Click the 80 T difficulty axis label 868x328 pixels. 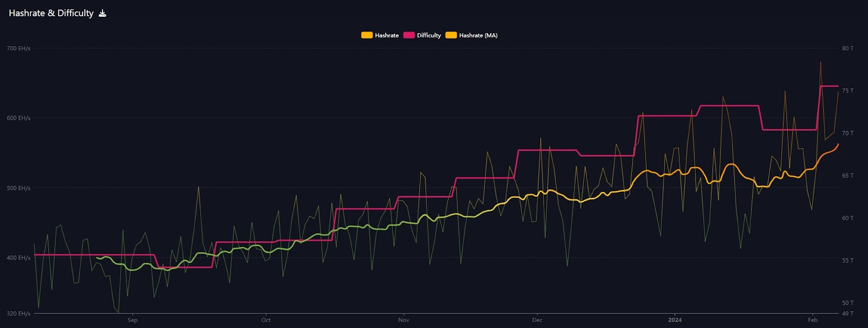coord(847,48)
